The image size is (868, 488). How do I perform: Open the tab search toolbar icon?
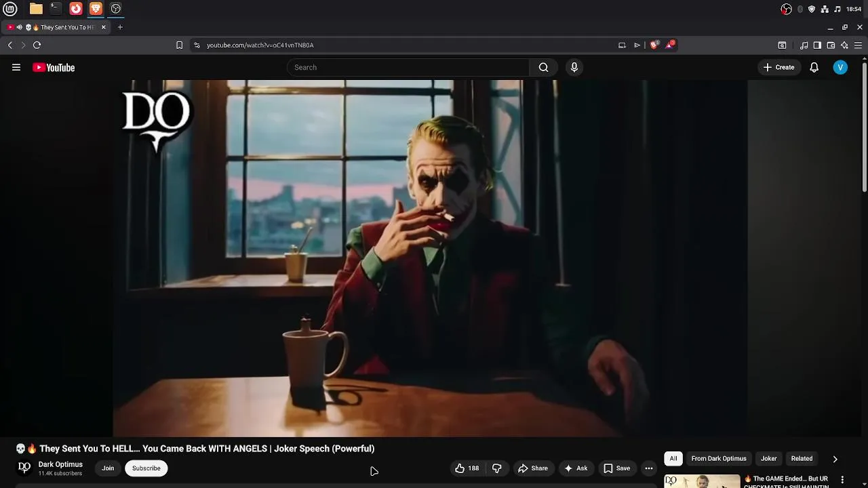point(782,45)
